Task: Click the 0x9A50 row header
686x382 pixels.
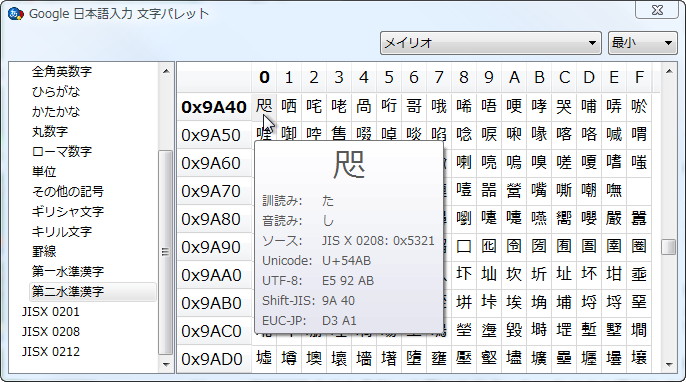Action: (x=214, y=135)
